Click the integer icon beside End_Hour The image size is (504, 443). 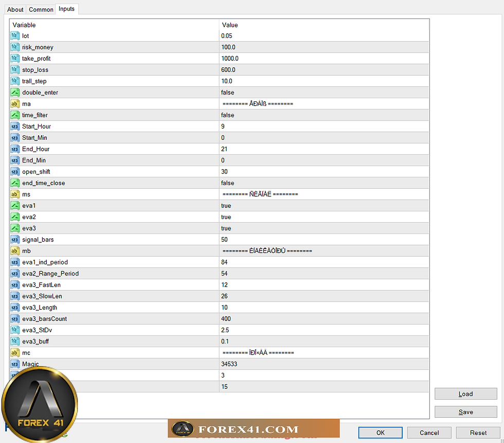click(x=15, y=149)
